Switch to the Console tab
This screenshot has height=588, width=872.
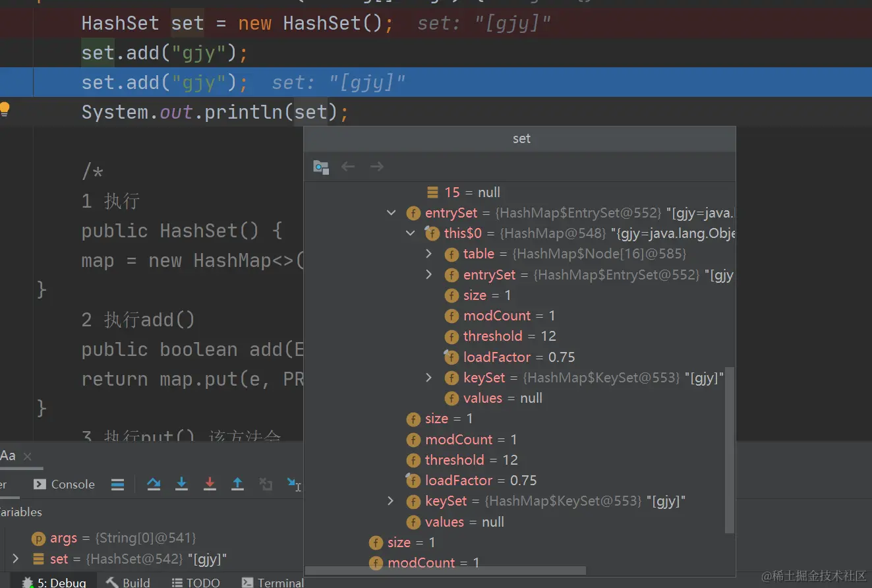[64, 485]
